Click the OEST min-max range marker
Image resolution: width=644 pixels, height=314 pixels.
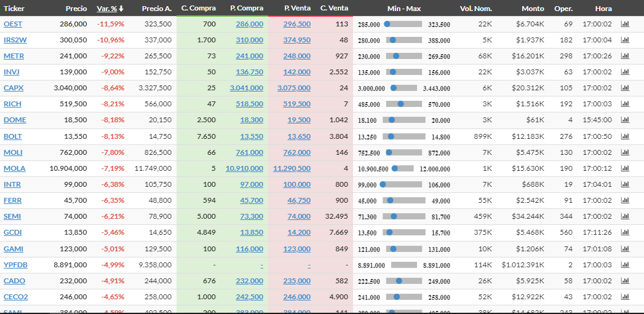point(387,24)
